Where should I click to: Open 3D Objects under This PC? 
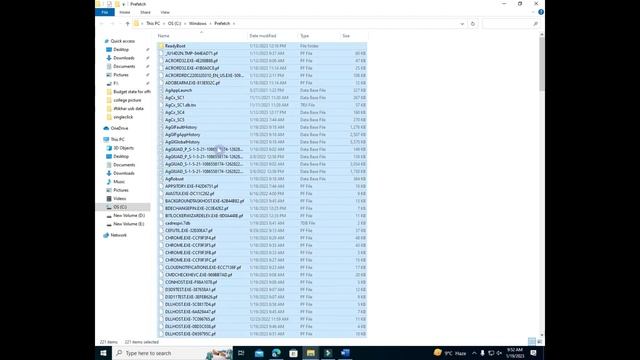[123, 148]
